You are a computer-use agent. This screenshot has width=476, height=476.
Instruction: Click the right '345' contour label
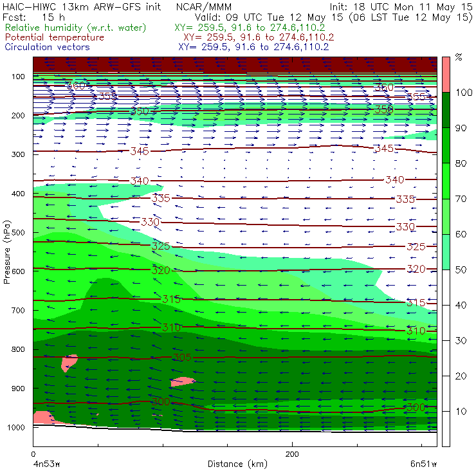(384, 149)
